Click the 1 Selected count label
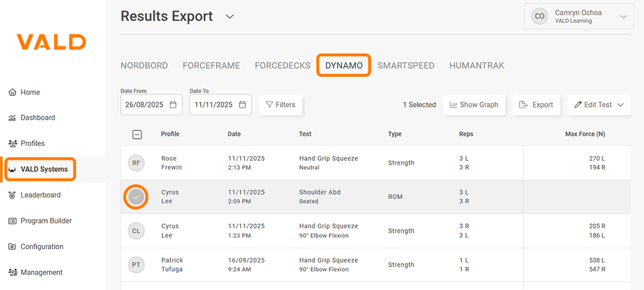Viewport: 644px width, 290px height. pos(419,105)
